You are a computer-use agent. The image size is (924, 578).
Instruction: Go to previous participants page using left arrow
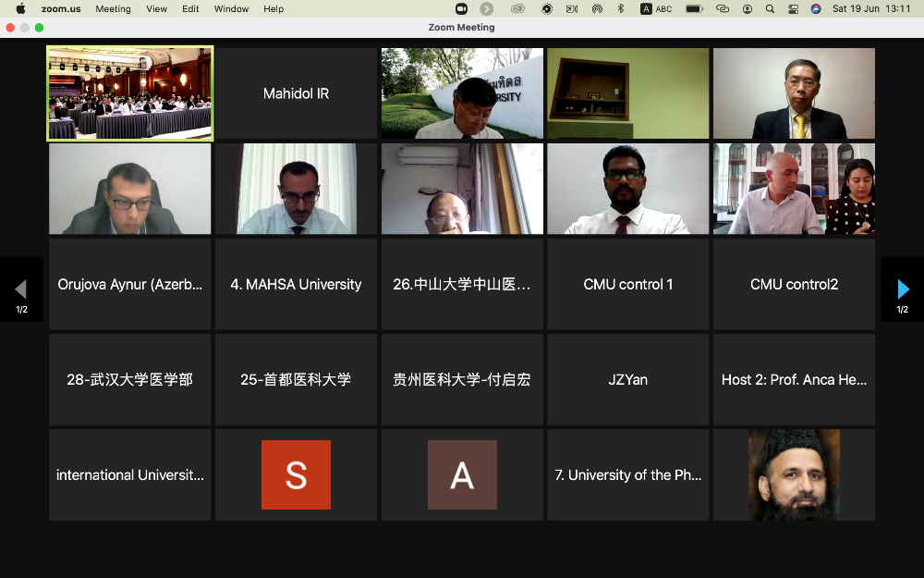tap(21, 289)
